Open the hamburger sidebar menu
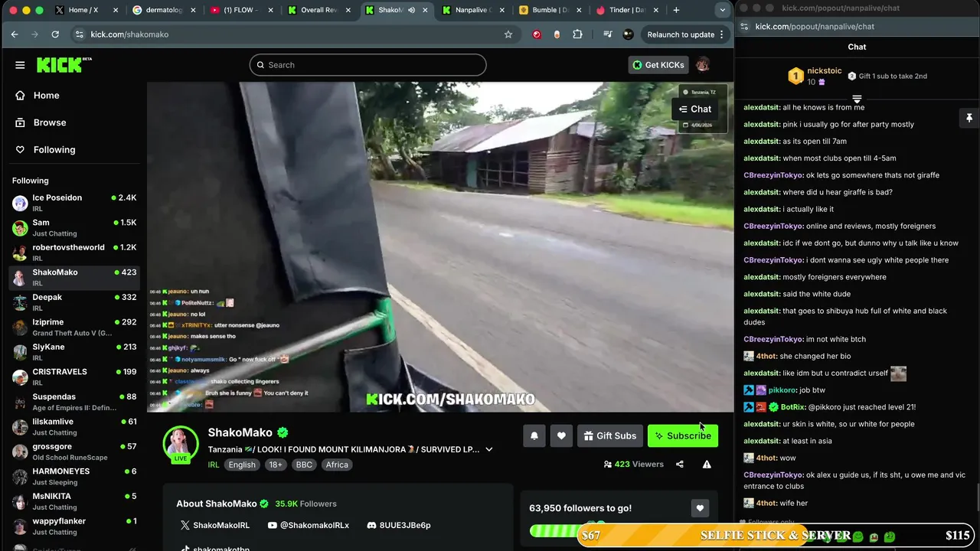This screenshot has height=551, width=980. click(x=20, y=65)
